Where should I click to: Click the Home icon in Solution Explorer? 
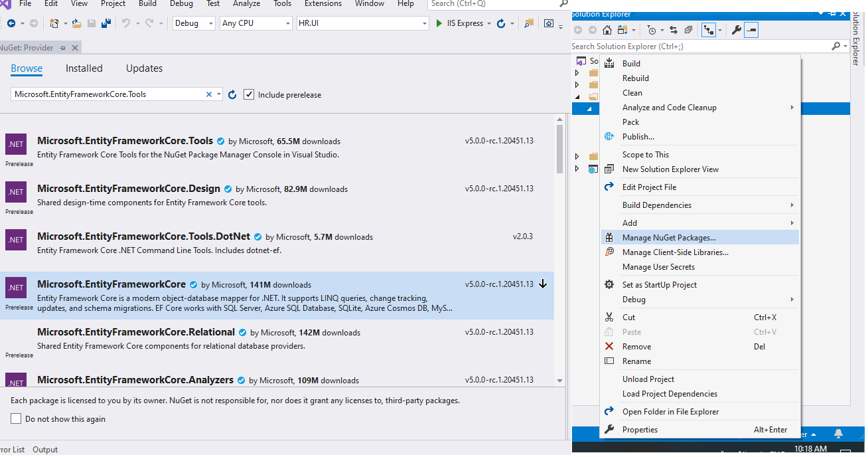(607, 30)
